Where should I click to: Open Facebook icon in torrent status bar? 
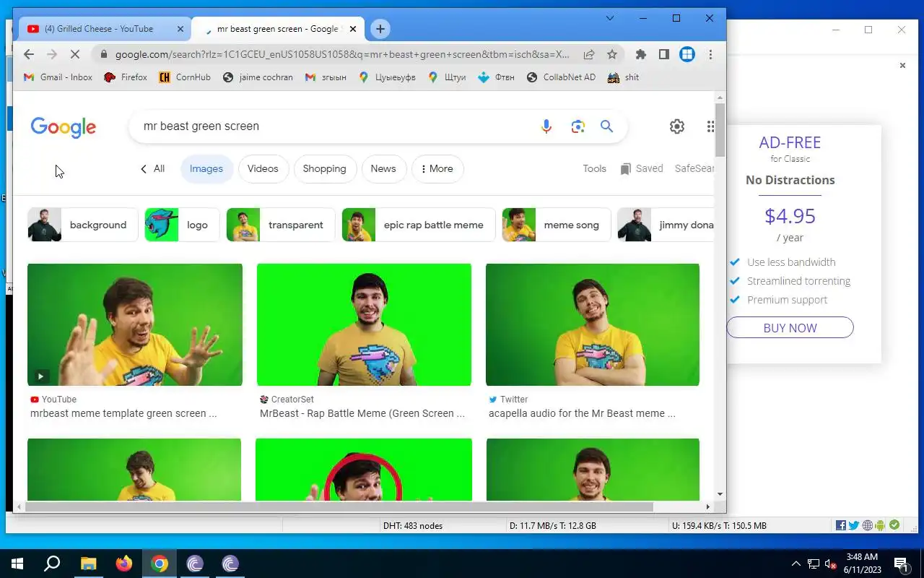[841, 525]
